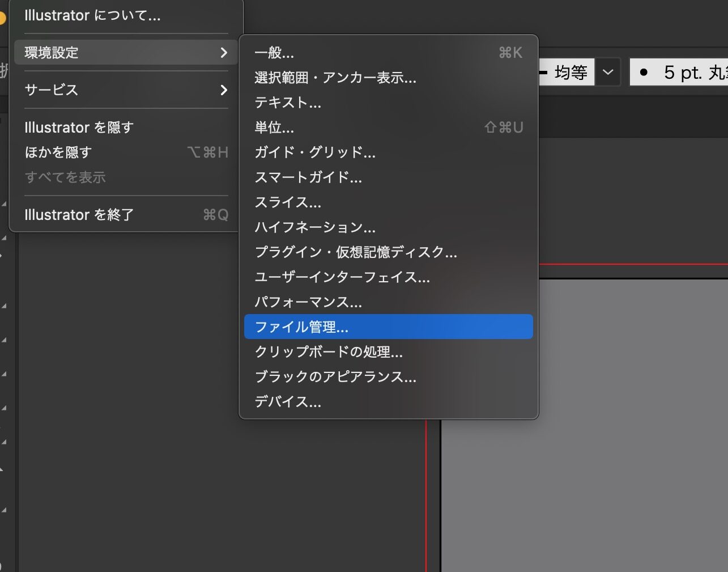The image size is (728, 572).
Task: Open スマートガイド… preferences
Action: coord(389,177)
